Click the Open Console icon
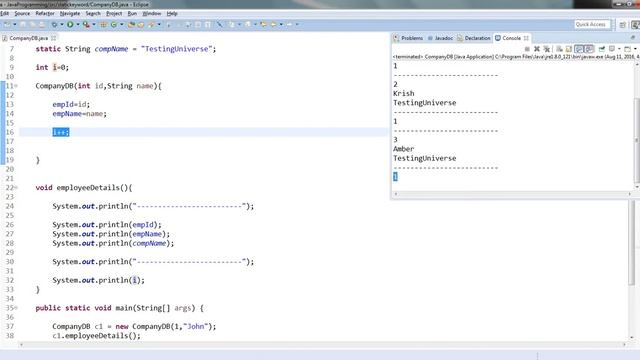640x360 pixels. pos(627,49)
